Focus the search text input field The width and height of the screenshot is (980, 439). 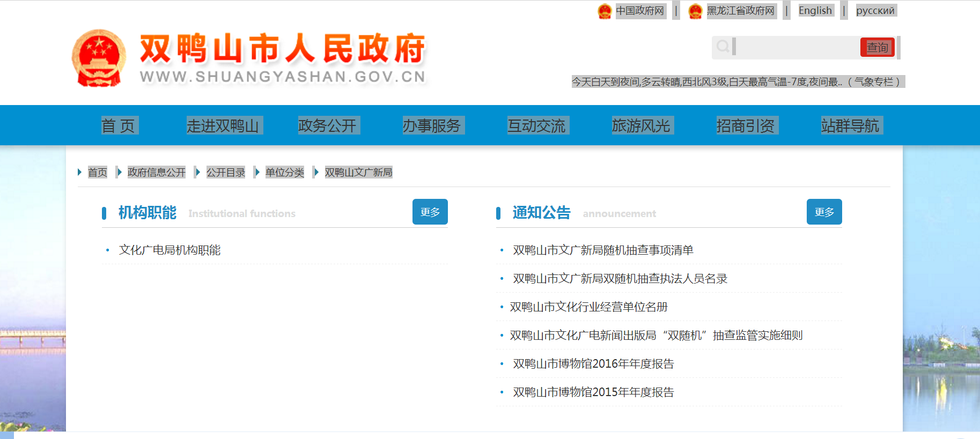point(797,47)
